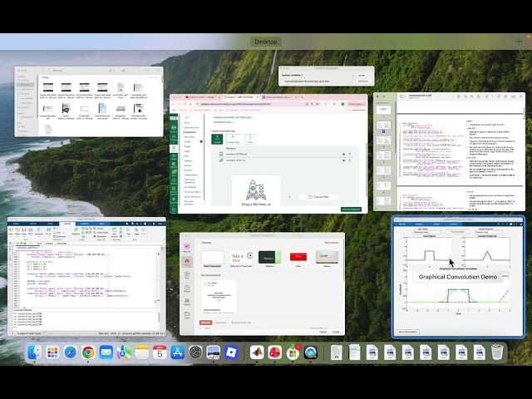Select Home icon in PowerPoint sidebar
Viewport: 532px width, 399px height.
pos(187,261)
